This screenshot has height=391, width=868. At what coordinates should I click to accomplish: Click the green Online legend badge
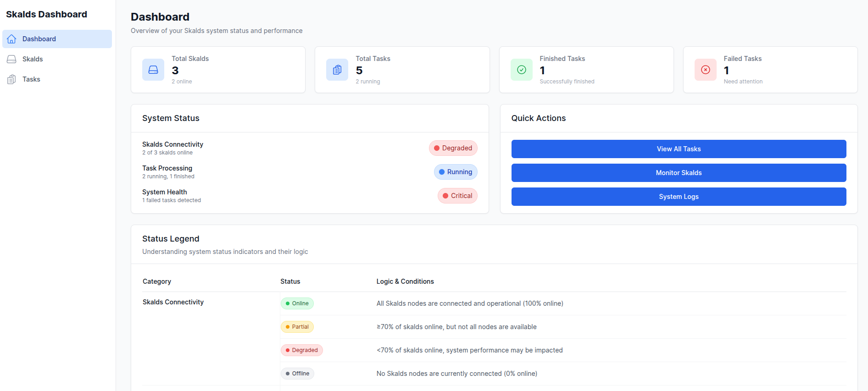(297, 303)
